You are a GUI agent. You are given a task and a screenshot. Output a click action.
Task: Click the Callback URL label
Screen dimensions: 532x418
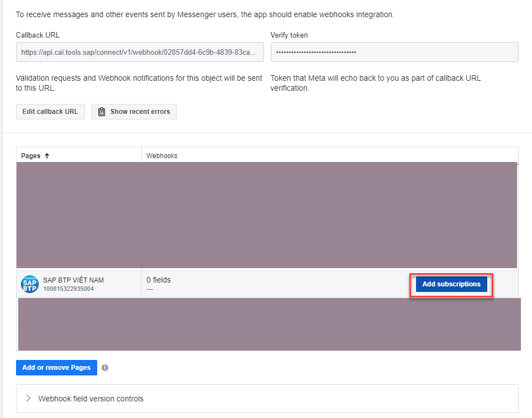[38, 35]
